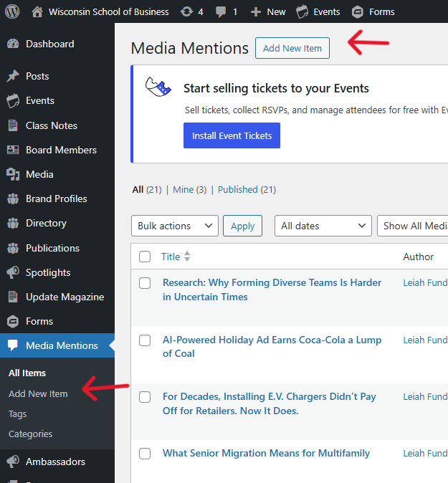Toggle the select-all checkbox in table header

145,257
